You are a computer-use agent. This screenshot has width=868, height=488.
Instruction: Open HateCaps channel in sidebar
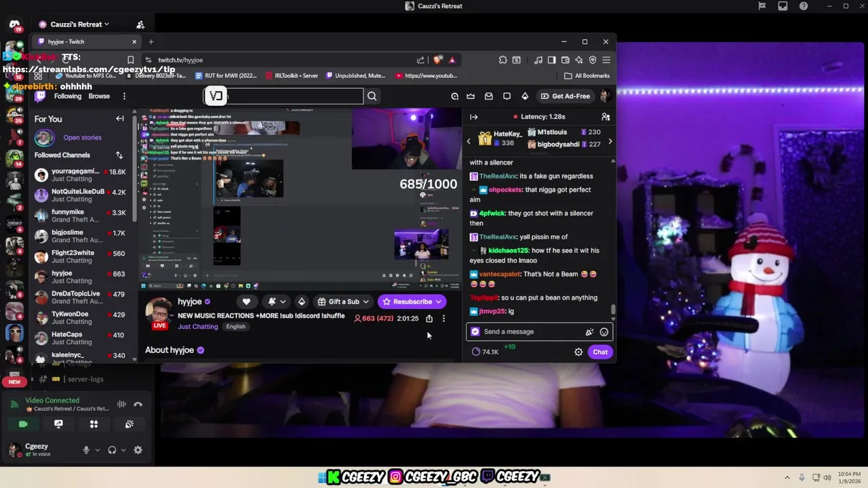coord(81,338)
